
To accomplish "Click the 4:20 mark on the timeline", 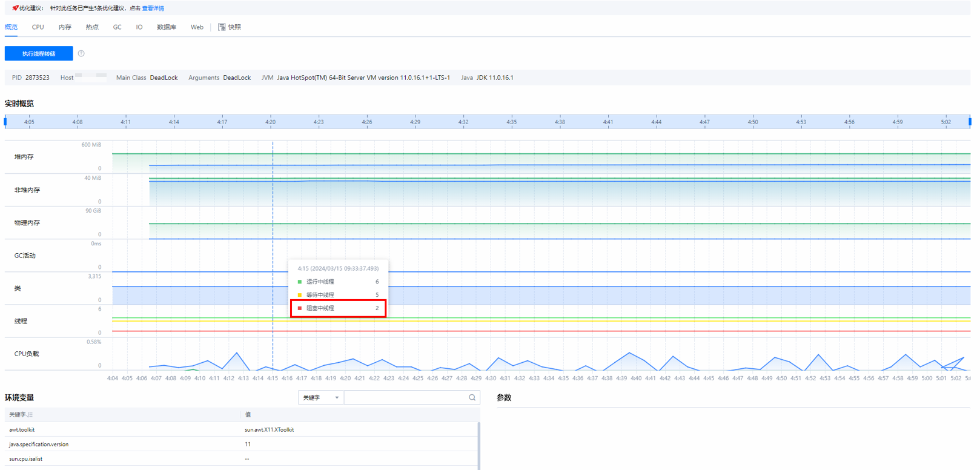I will coord(270,122).
